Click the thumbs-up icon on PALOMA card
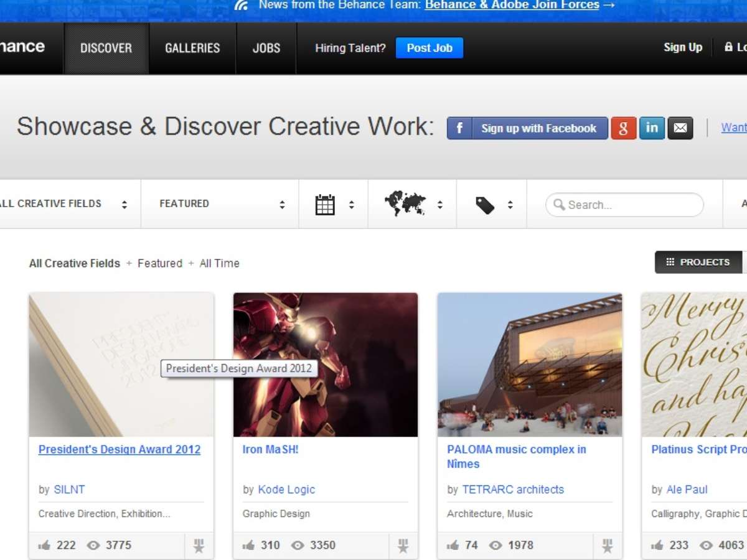Screen dimensions: 747x560 coord(453,546)
